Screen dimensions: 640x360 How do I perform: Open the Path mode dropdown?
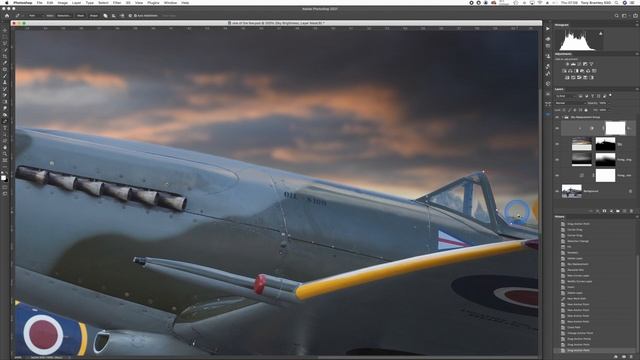[36, 16]
